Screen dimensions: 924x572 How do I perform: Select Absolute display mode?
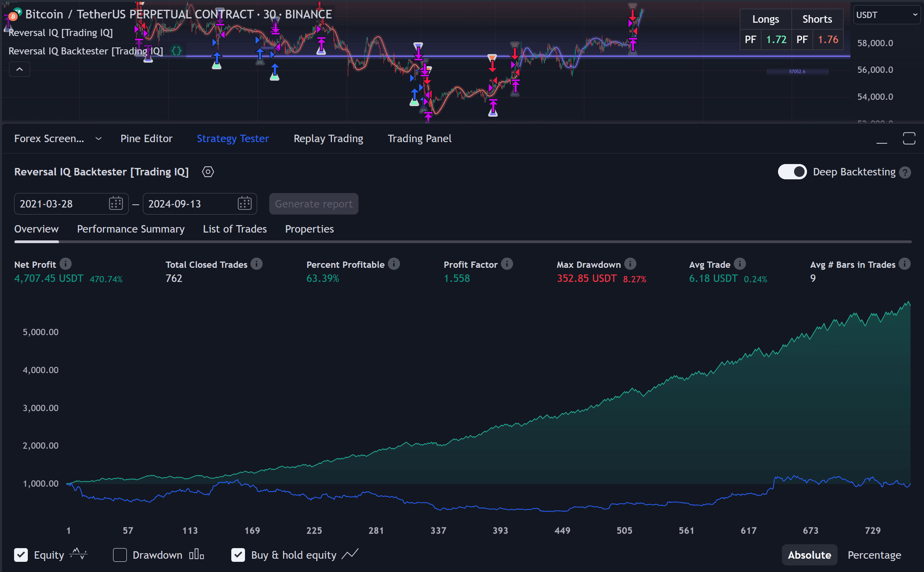(x=809, y=555)
